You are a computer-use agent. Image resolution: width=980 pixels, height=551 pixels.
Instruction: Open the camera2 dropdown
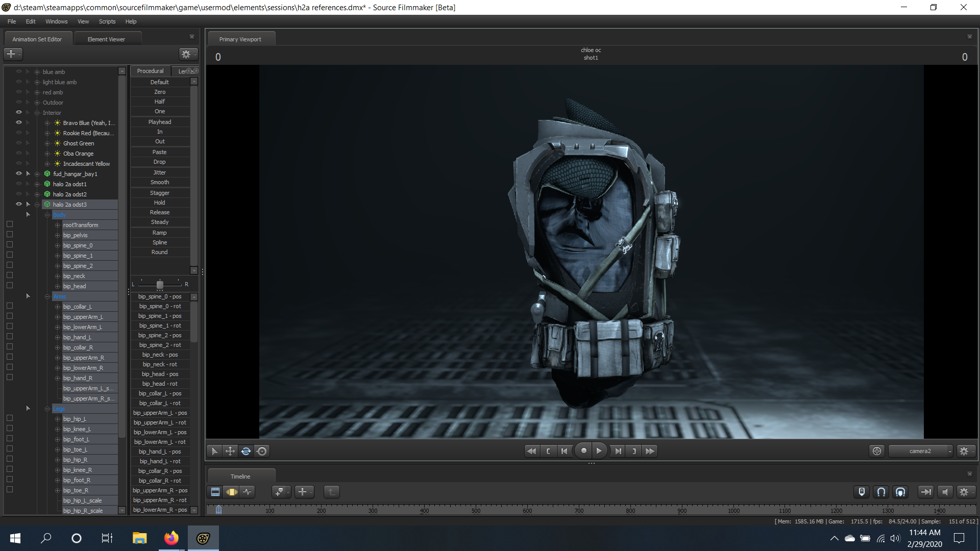(920, 451)
